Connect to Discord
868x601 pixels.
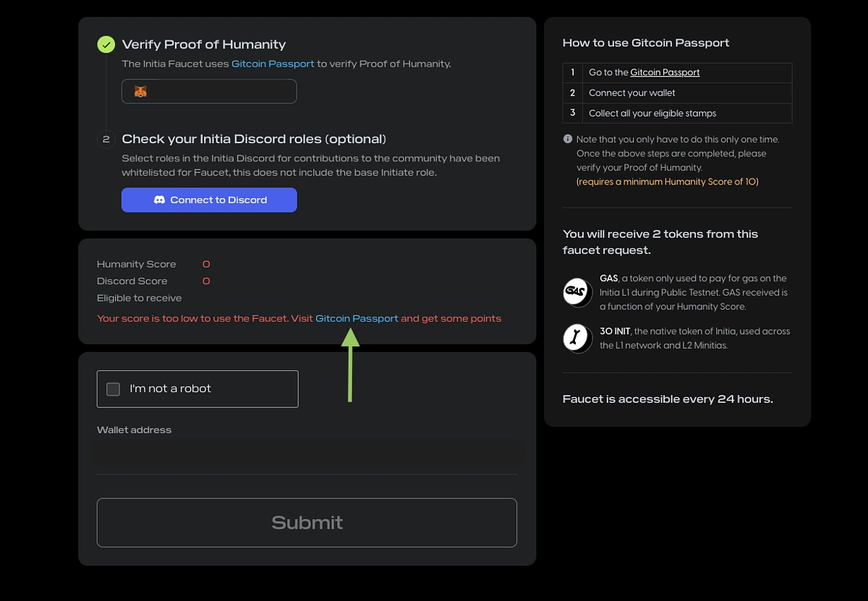pyautogui.click(x=209, y=200)
